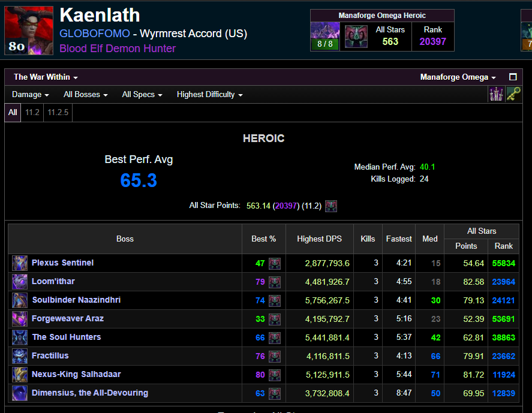The image size is (532, 413).
Task: Click the Dimensius boss icon
Action: point(20,393)
